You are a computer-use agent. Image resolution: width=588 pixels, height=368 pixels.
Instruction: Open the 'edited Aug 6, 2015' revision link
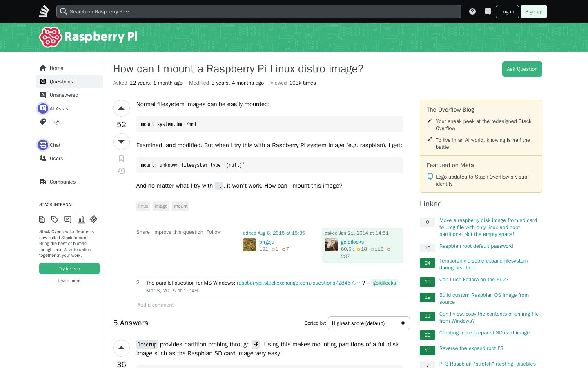click(x=274, y=233)
